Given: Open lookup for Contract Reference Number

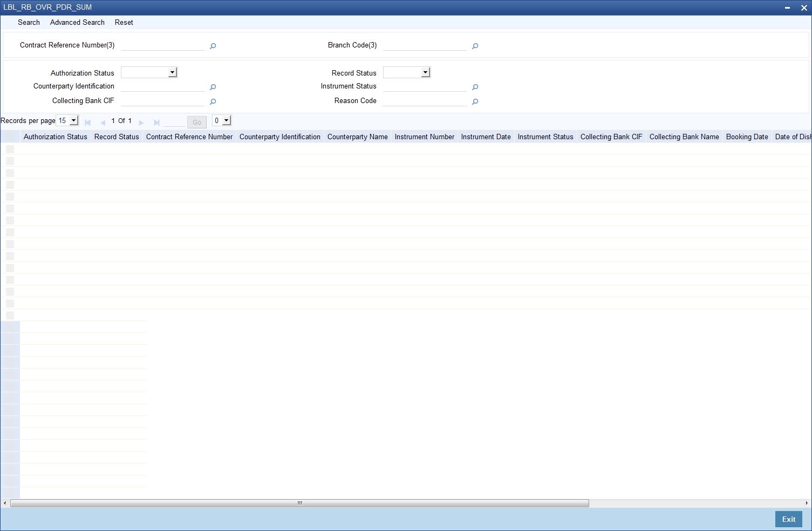Looking at the screenshot, I should click(x=213, y=46).
